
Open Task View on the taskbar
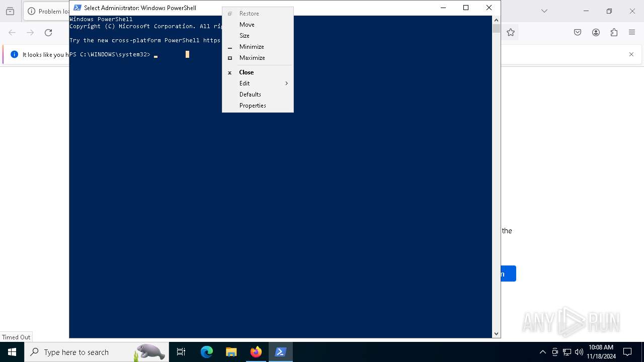tap(181, 352)
